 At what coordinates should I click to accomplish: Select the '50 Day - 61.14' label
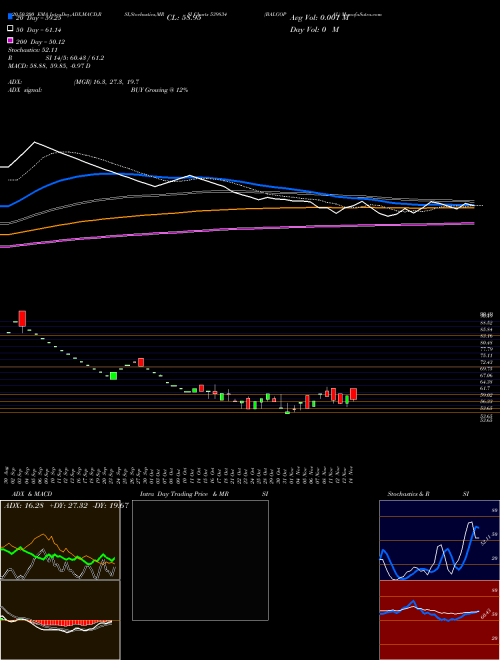pos(38,29)
